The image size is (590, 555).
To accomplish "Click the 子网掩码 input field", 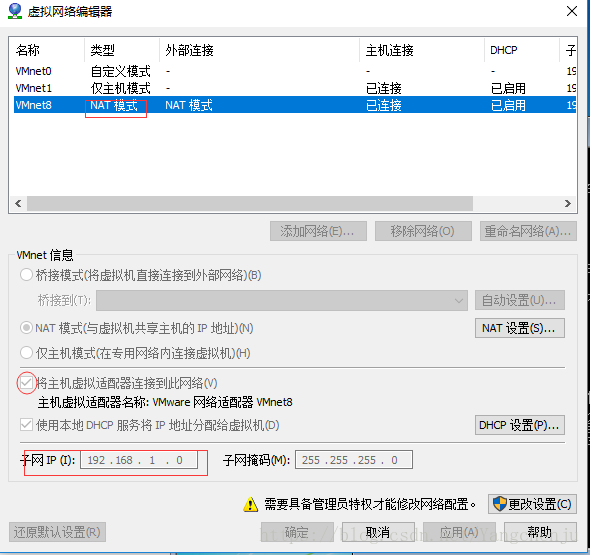I will (354, 460).
